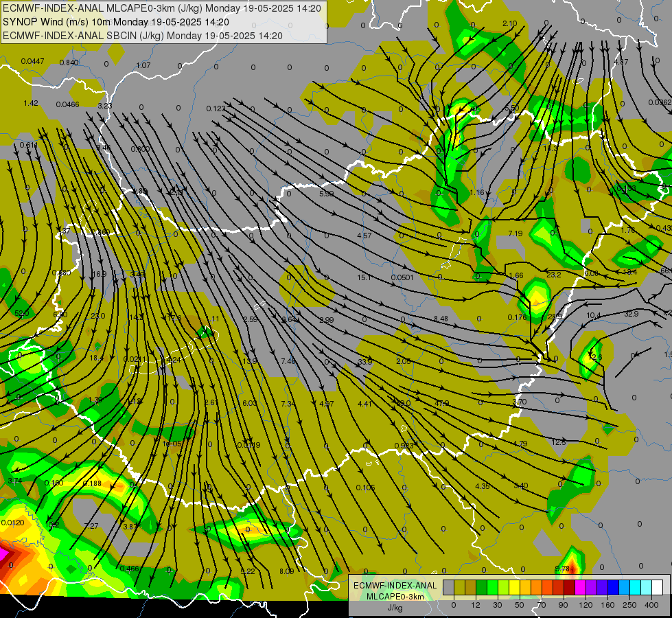672x618 pixels.
Task: Click the MLCAPE0-3km header line
Action: click(162, 8)
